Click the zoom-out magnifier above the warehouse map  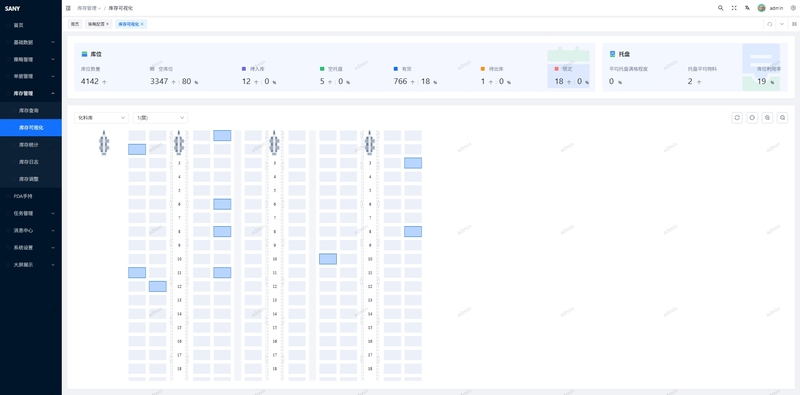click(782, 118)
